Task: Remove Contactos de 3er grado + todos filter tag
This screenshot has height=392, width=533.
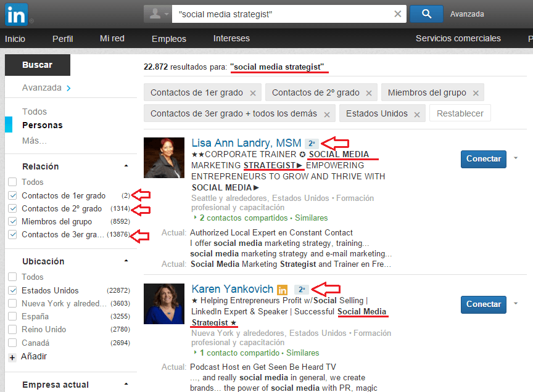Action: pyautogui.click(x=327, y=115)
